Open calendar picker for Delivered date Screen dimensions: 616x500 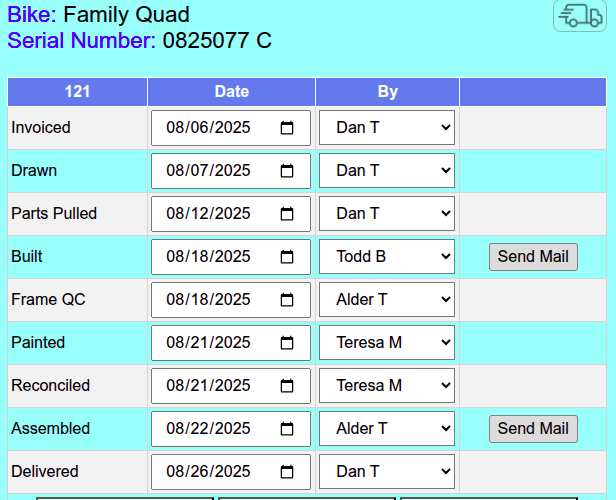(287, 472)
